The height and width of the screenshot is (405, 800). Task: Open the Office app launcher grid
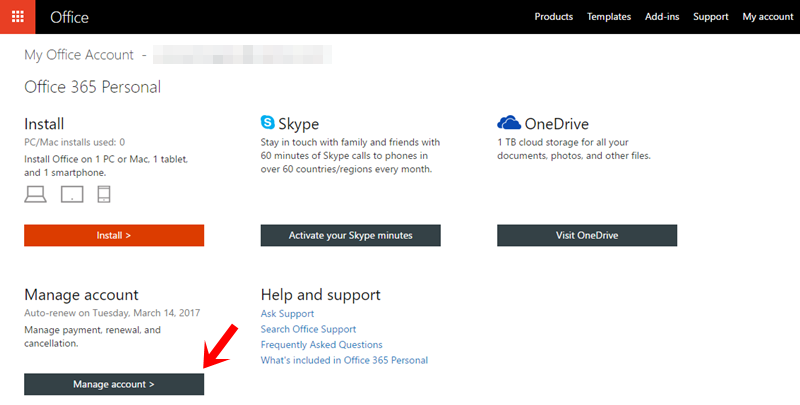[17, 17]
